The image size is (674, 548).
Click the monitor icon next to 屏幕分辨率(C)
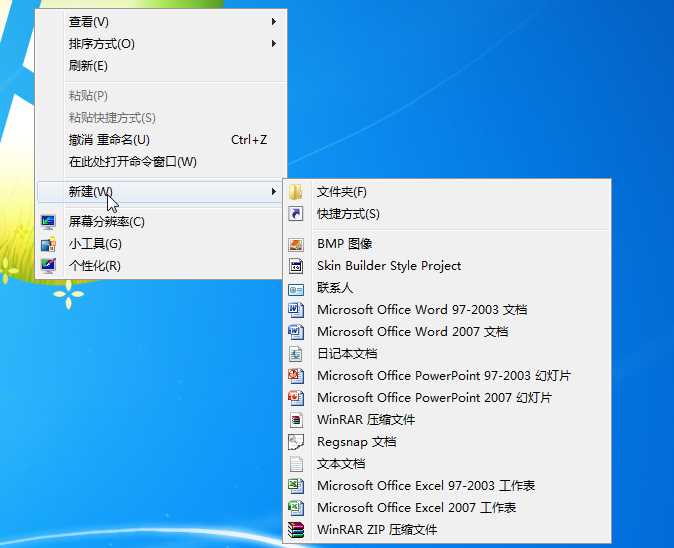[48, 222]
